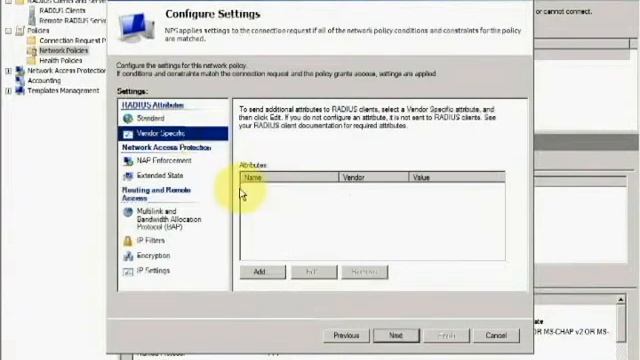Select Standard under RADIUS Attributes
Viewport: 640px width, 360px height.
[x=150, y=118]
